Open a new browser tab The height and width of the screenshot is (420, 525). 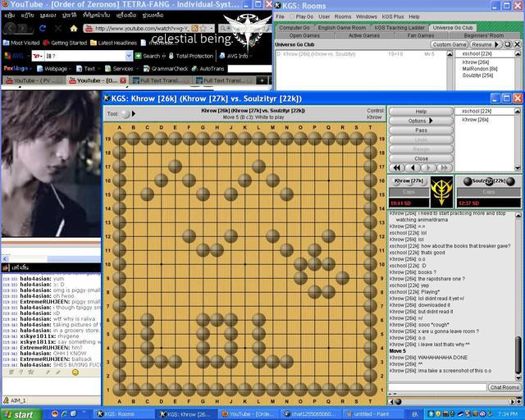[262, 80]
